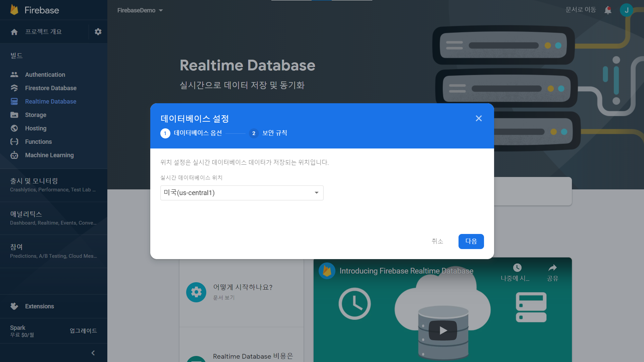The image size is (644, 362).
Task: Click the Firestore Database icon
Action: click(x=14, y=88)
